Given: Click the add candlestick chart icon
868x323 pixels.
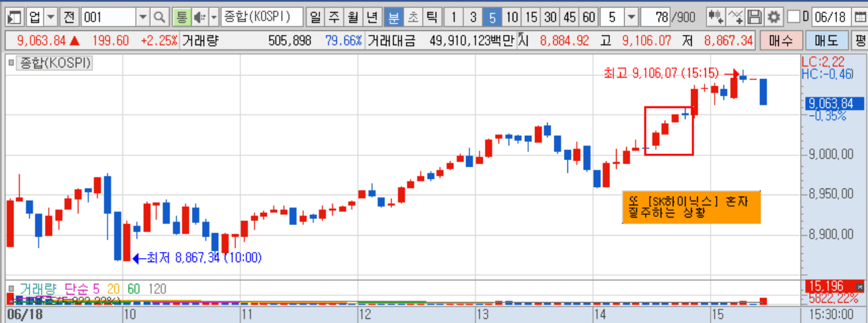Looking at the screenshot, I should [716, 16].
